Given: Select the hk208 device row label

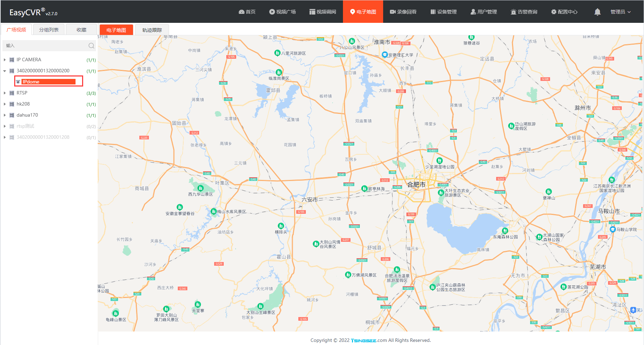Looking at the screenshot, I should click(x=23, y=104).
